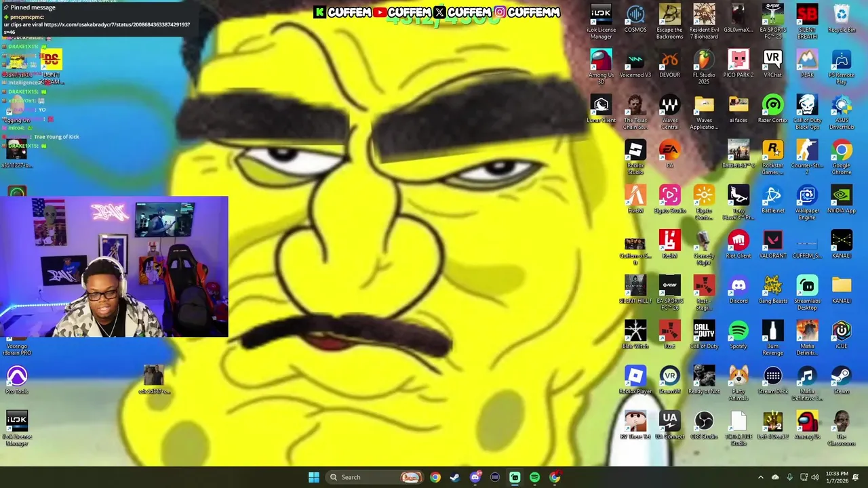Open the taskbar volume control

(814, 477)
